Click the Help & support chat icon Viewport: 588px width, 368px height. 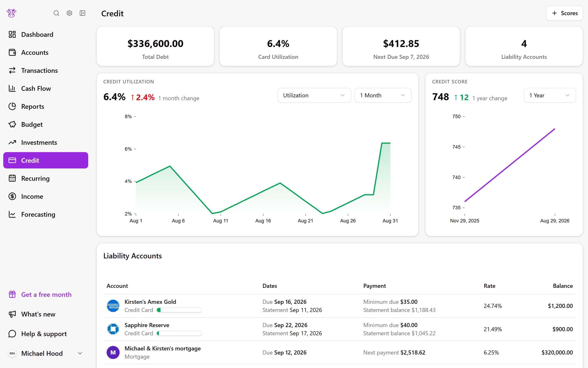coord(12,334)
